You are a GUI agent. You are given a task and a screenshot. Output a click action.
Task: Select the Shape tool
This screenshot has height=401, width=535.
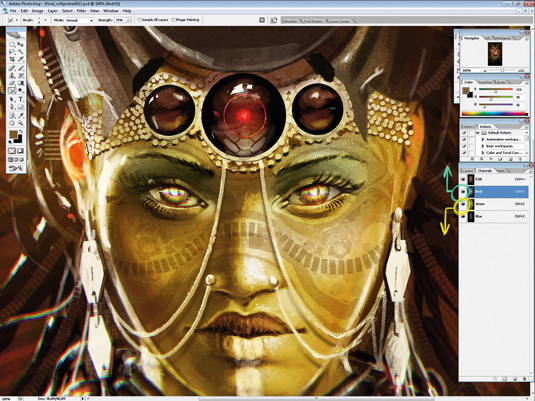(x=20, y=107)
